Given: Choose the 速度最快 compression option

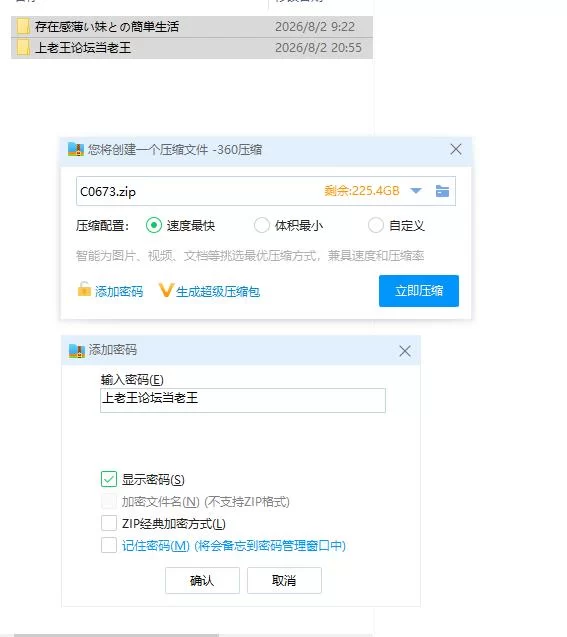Looking at the screenshot, I should 154,225.
